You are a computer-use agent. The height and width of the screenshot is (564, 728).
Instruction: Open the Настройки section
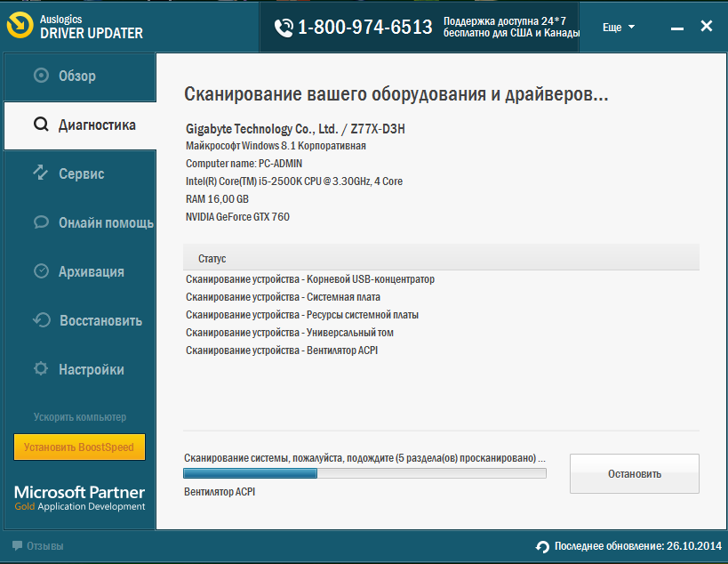point(80,369)
